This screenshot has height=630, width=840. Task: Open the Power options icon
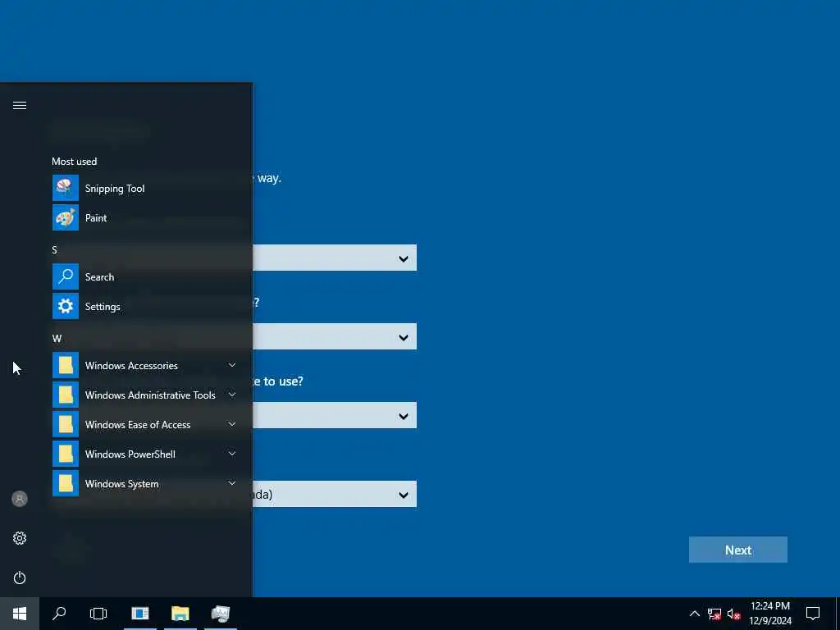coord(20,577)
